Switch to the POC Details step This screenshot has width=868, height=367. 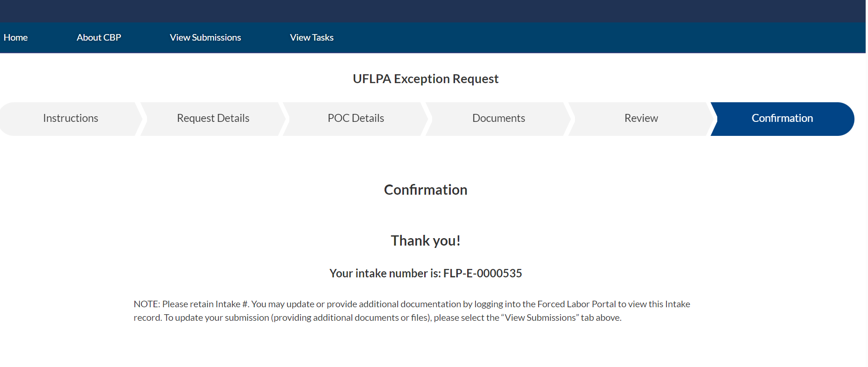(356, 119)
